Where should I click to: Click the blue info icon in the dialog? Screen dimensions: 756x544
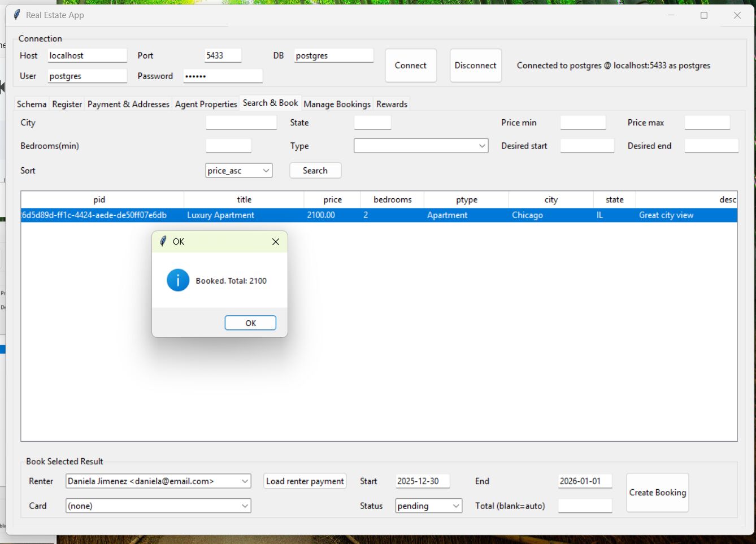click(x=178, y=280)
